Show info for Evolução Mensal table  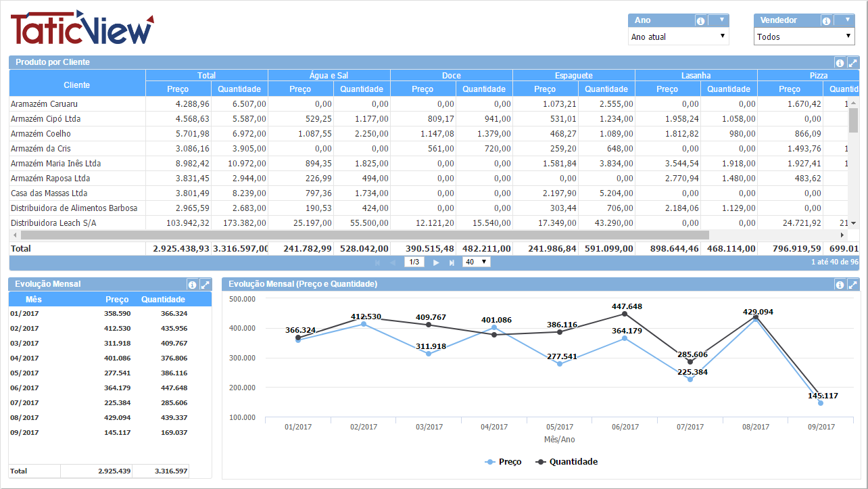(x=192, y=285)
